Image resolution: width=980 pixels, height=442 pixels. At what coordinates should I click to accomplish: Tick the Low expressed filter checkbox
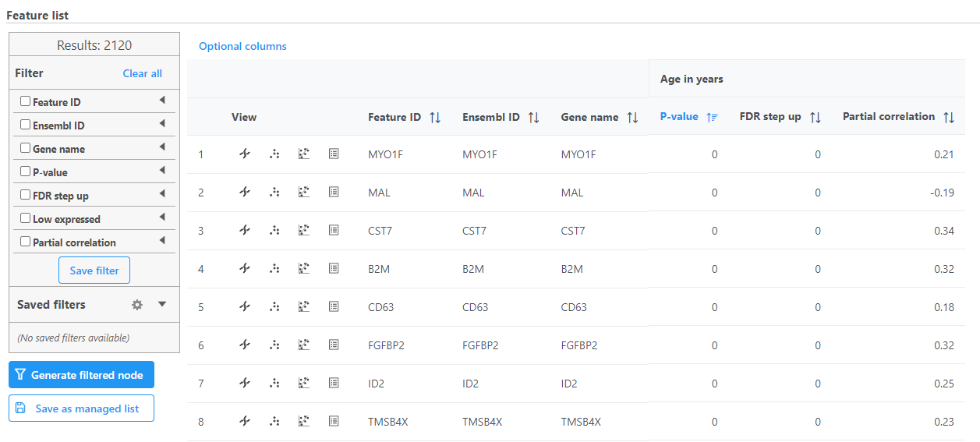[x=26, y=218]
